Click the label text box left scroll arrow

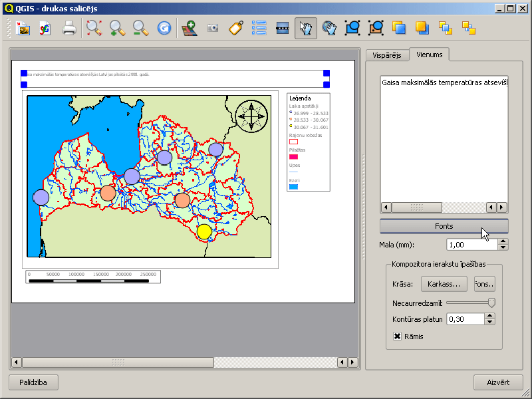point(386,207)
